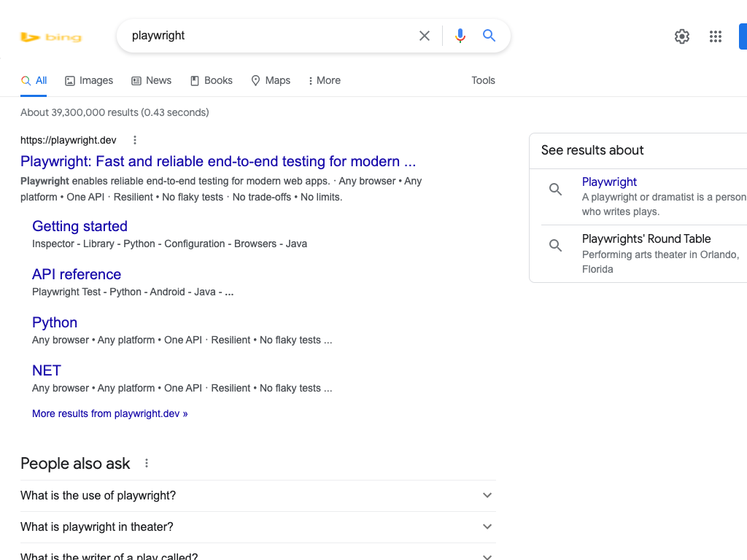
Task: Open the Maps tab
Action: click(271, 80)
